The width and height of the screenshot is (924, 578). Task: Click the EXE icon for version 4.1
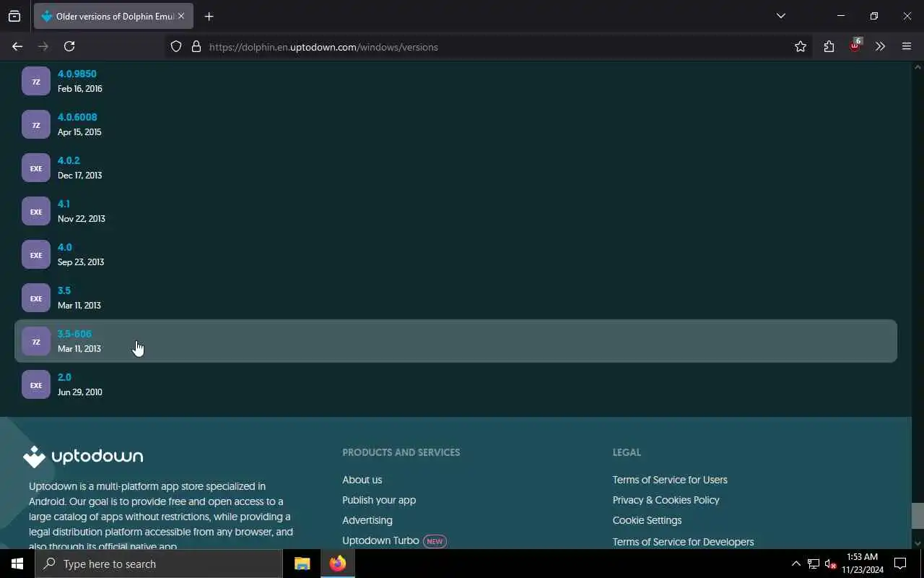tap(36, 212)
